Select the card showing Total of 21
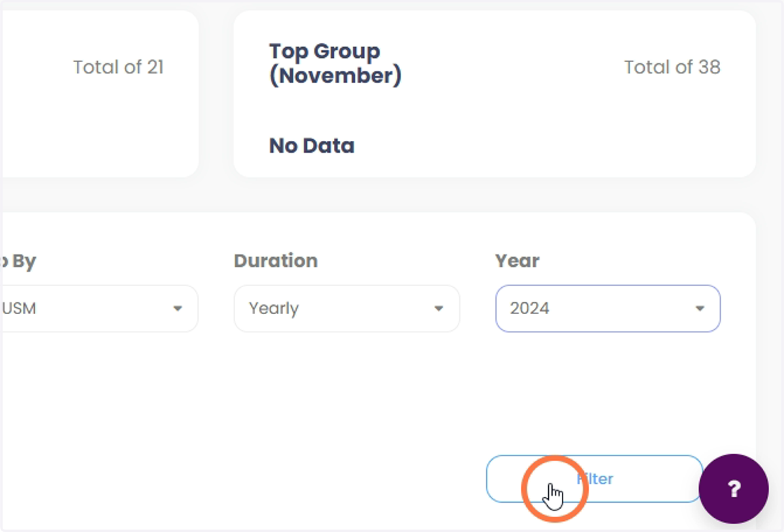Image resolution: width=784 pixels, height=532 pixels. tap(99, 93)
